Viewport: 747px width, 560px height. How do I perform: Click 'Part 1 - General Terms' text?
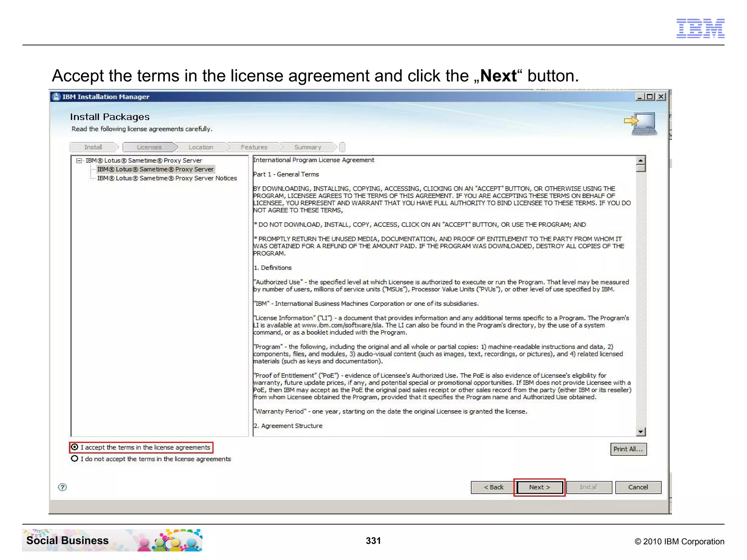[x=286, y=174]
